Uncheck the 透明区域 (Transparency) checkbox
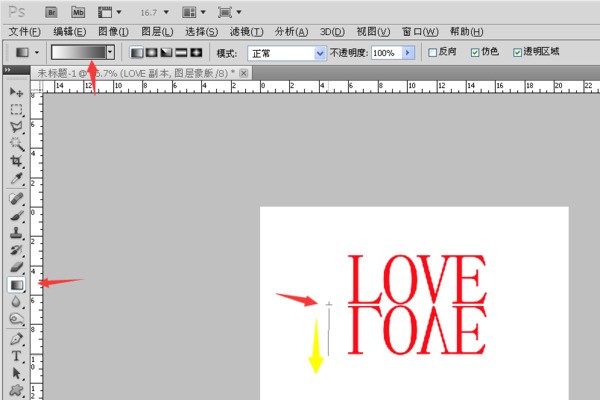Image resolution: width=600 pixels, height=400 pixels. [517, 52]
